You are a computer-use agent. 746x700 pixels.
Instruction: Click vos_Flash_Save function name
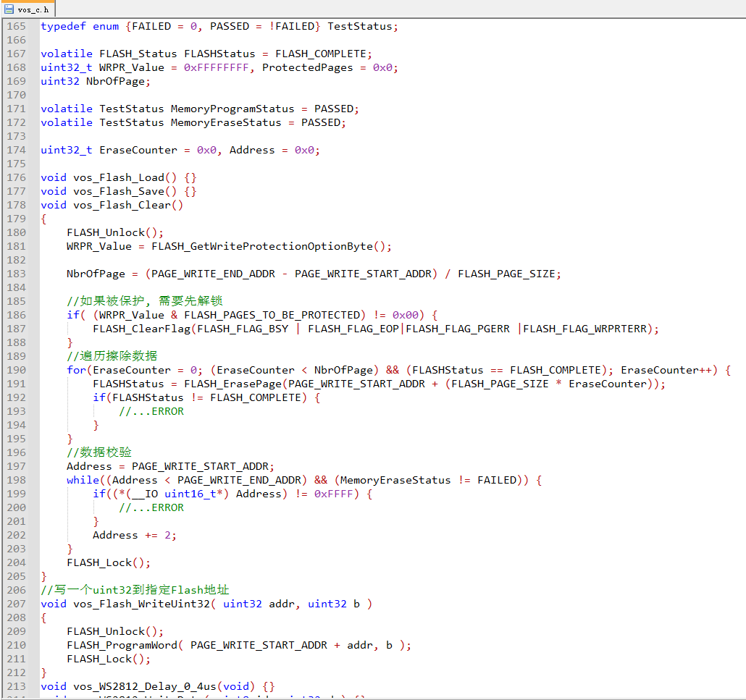coord(119,192)
